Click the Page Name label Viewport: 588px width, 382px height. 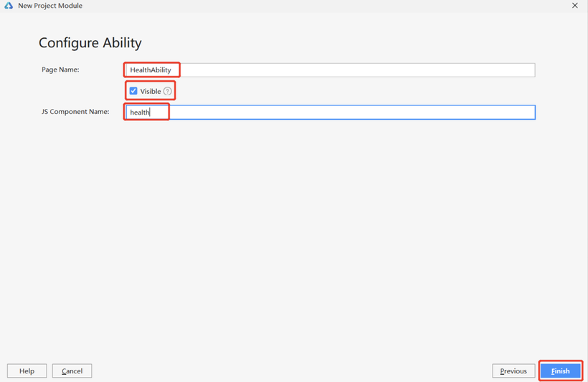[x=60, y=70]
